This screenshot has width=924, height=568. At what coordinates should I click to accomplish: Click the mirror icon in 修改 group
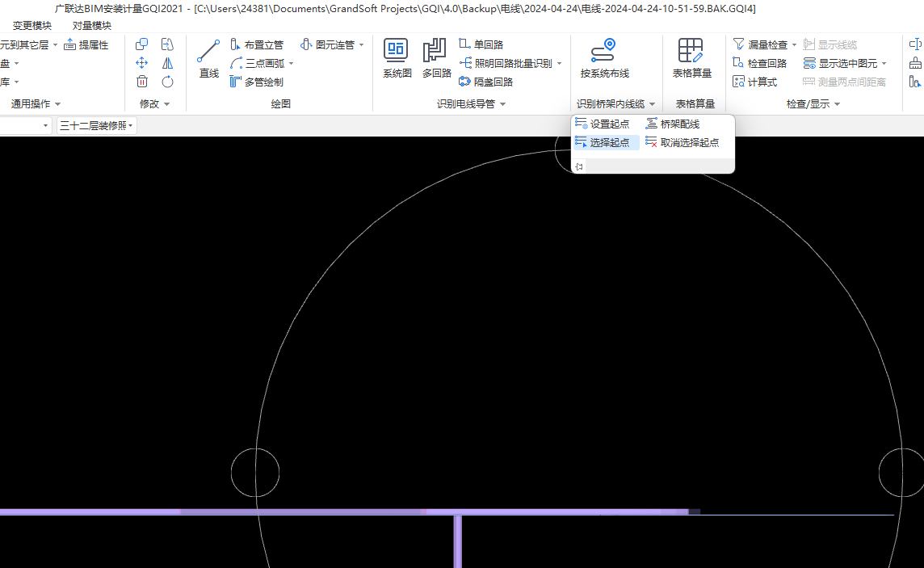click(167, 63)
